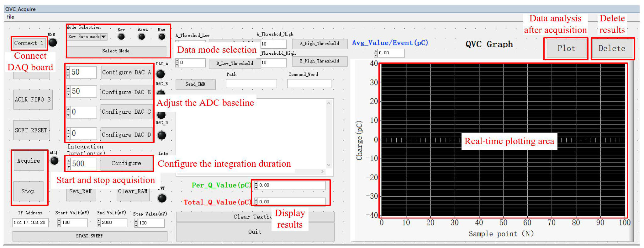Click the IP Address input field

(x=30, y=223)
